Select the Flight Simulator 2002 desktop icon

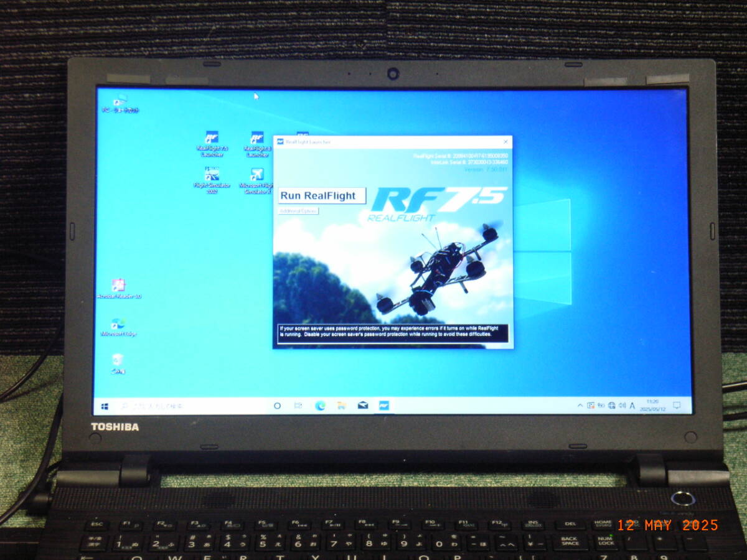tap(212, 180)
